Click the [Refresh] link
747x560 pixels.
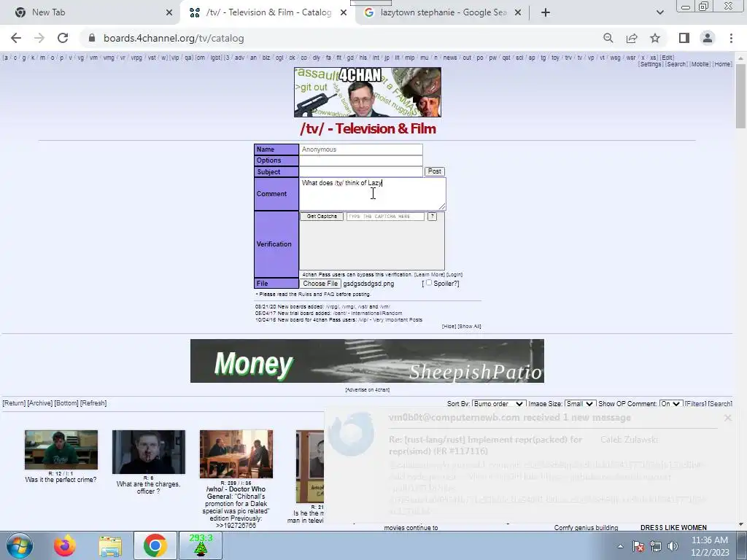pyautogui.click(x=93, y=402)
